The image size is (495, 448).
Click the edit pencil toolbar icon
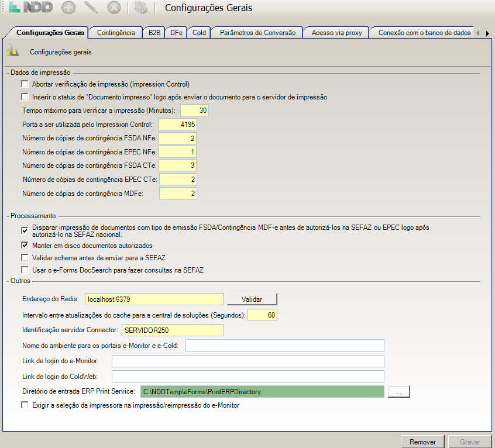pos(91,8)
